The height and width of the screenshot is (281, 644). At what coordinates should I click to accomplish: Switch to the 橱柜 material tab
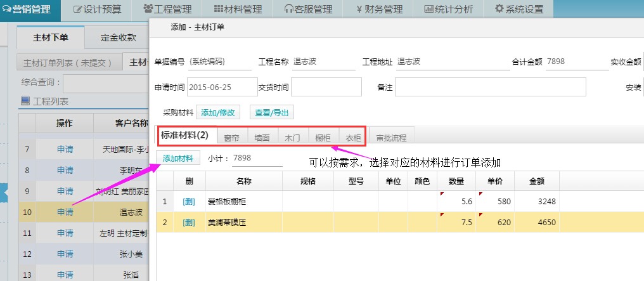pyautogui.click(x=323, y=137)
